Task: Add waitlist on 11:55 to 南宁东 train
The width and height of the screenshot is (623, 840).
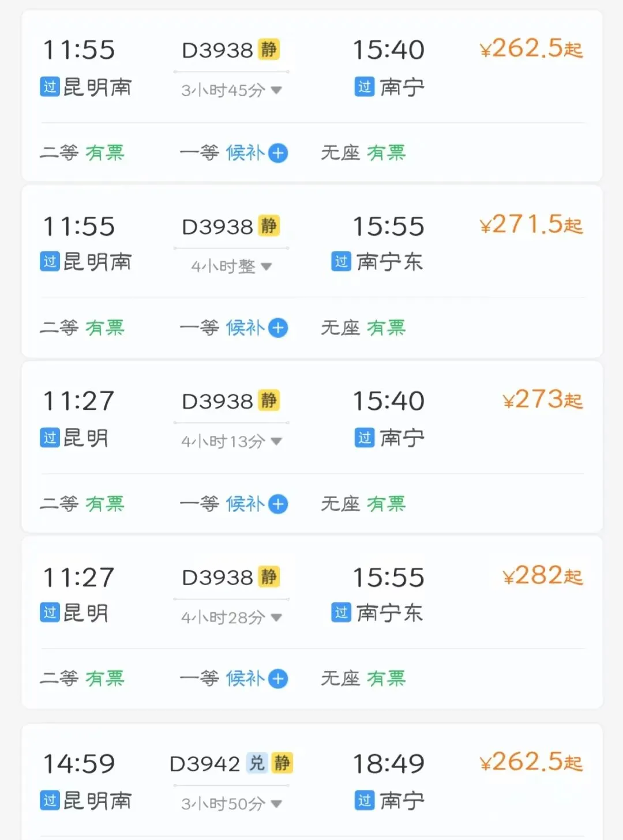Action: point(278,328)
